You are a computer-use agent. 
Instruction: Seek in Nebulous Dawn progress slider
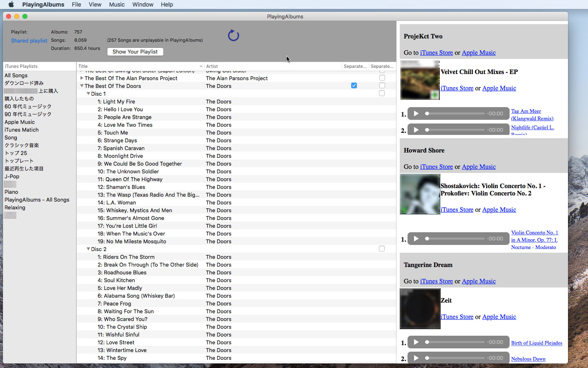(x=454, y=358)
